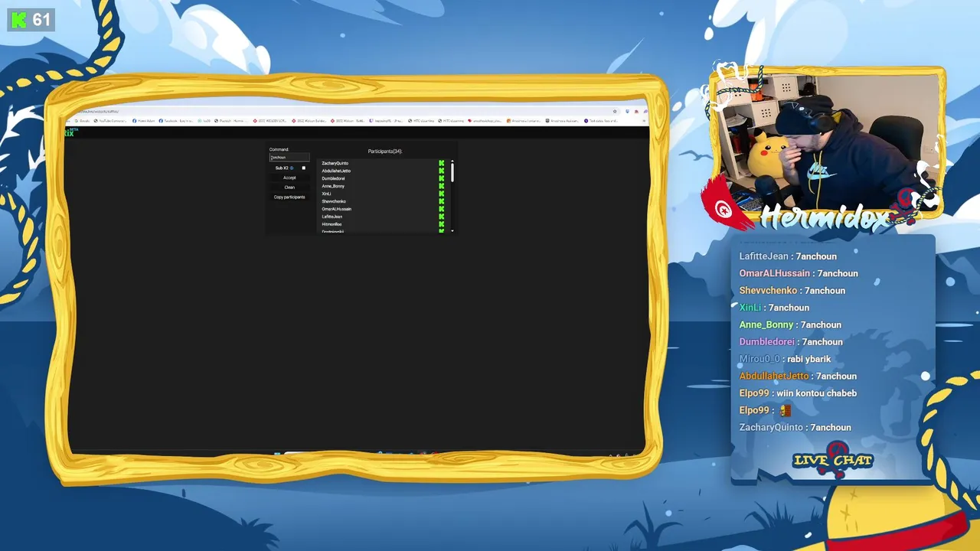This screenshot has height=551, width=980.
Task: Click the streamer webcam thumbnail
Action: coord(829,142)
